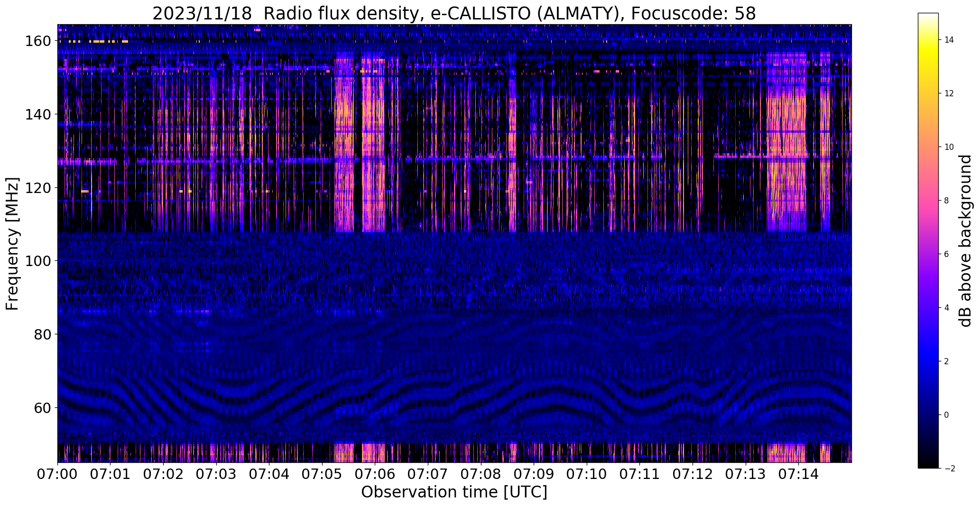Click the colorbar tick label 2
Screen dimensions: 980x506
click(x=947, y=361)
